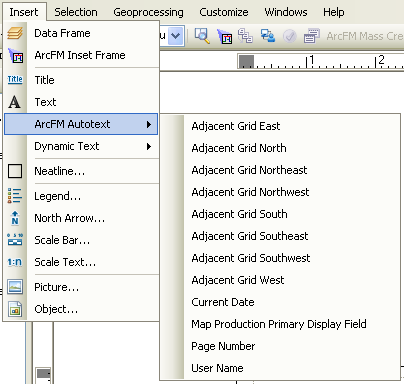Viewport: 404px width, 384px height.
Task: Click the ArcFM Inset Frame menu icon
Action: (x=15, y=55)
